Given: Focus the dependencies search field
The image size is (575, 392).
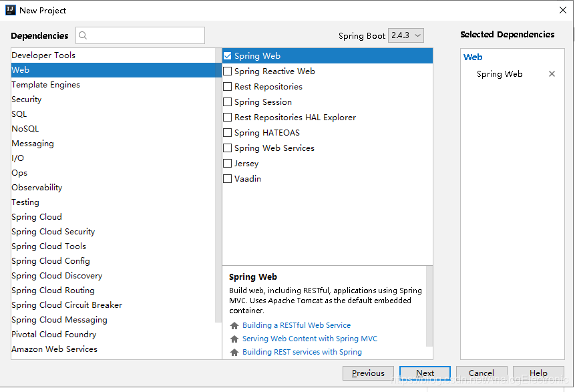Looking at the screenshot, I should 140,35.
